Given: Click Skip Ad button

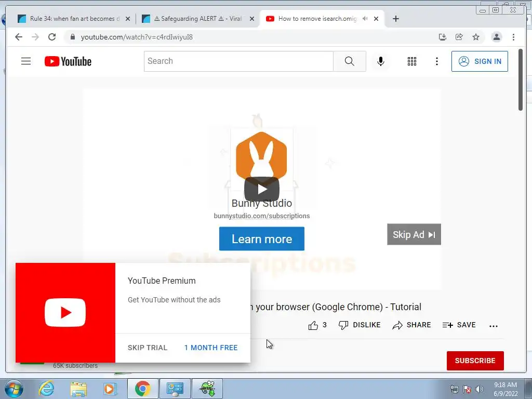Looking at the screenshot, I should pos(414,234).
